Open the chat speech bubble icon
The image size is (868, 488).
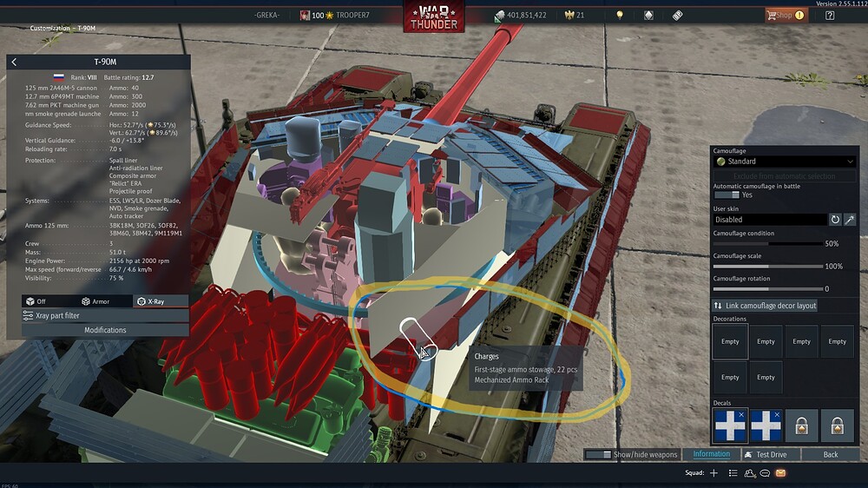(x=765, y=473)
